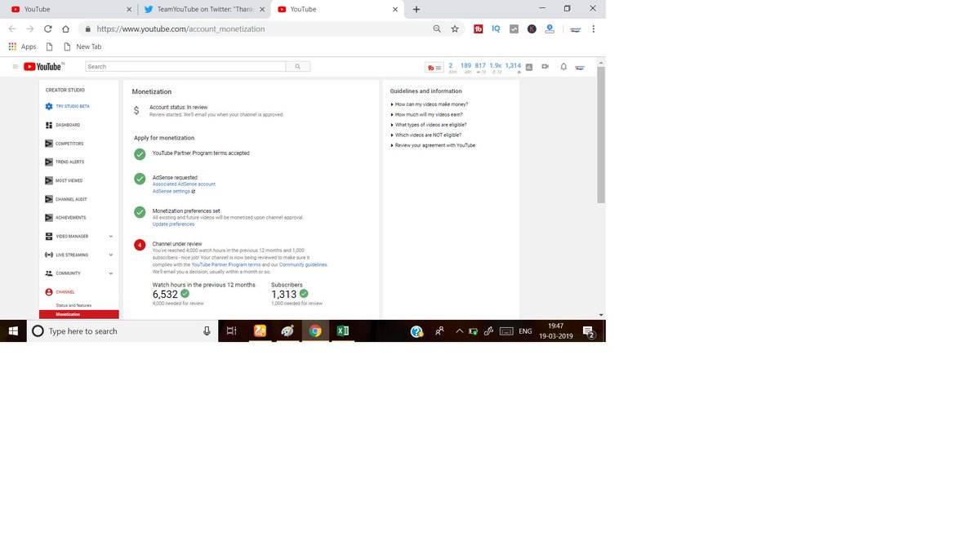Click the vidIQ extension icon in toolbar

click(x=496, y=29)
